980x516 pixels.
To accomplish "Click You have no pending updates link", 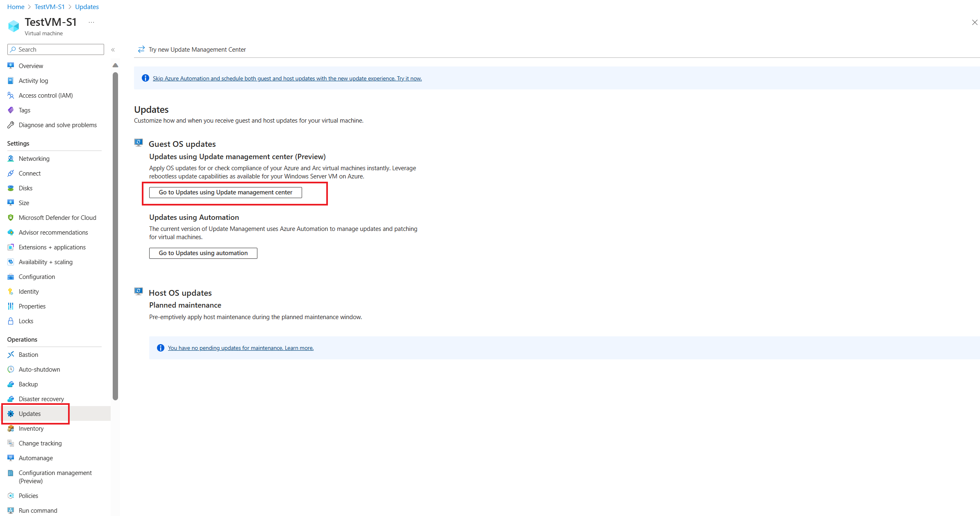I will point(241,347).
